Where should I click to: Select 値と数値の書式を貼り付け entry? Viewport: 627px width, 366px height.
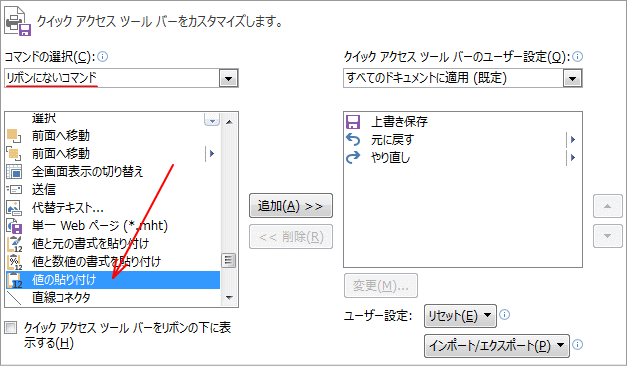[x=113, y=262]
